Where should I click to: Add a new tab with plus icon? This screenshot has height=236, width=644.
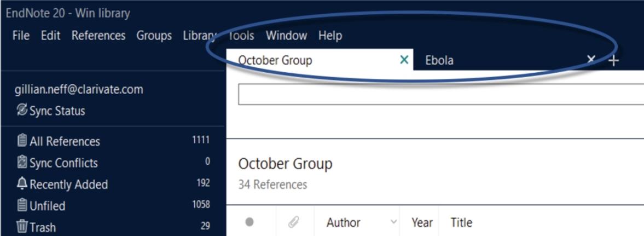click(x=613, y=61)
